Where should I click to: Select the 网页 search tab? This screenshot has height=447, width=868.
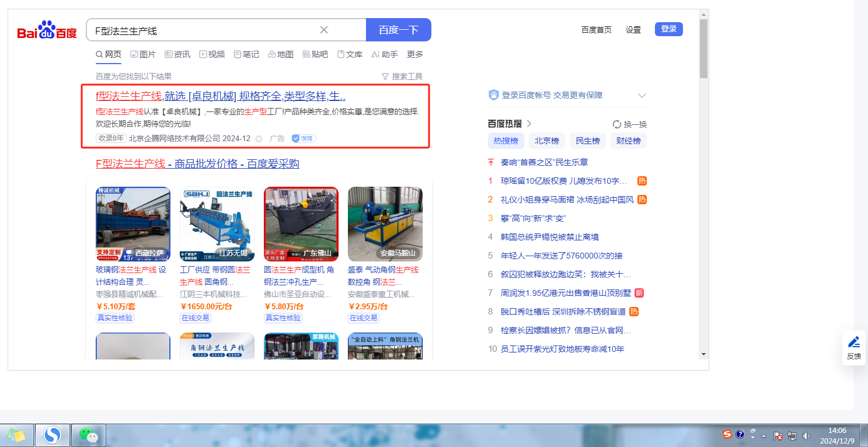109,54
